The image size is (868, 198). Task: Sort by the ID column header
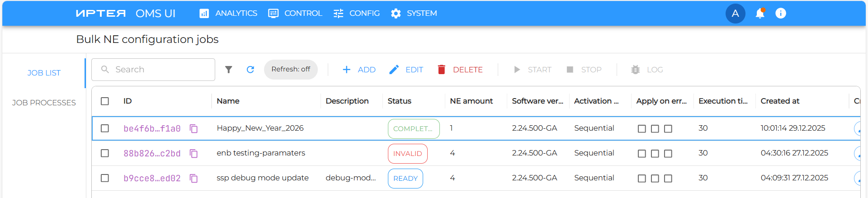127,101
